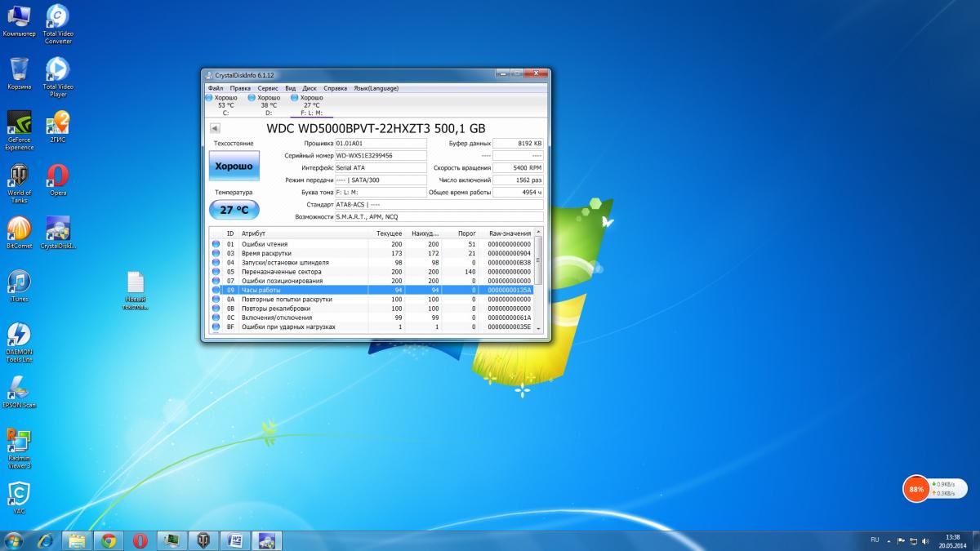The height and width of the screenshot is (551, 980).
Task: Open the Сервис menu
Action: [267, 88]
